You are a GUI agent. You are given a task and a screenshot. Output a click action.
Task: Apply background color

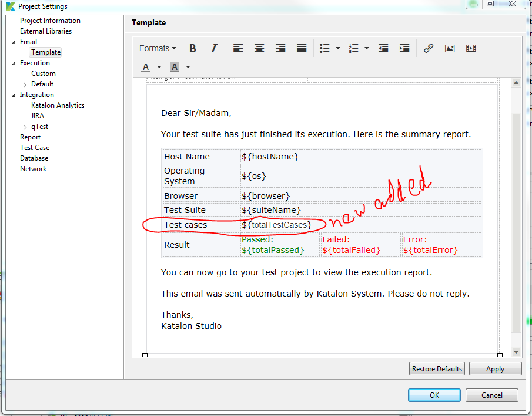point(175,67)
